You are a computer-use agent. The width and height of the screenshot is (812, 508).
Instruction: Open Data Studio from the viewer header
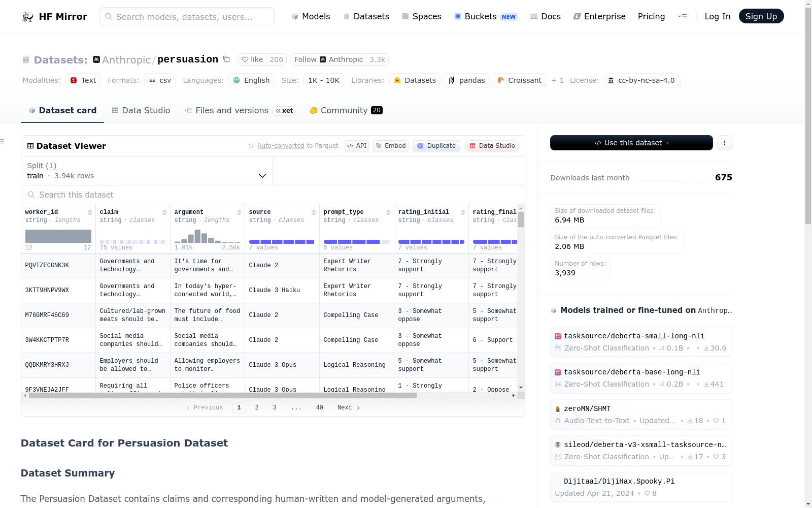492,146
